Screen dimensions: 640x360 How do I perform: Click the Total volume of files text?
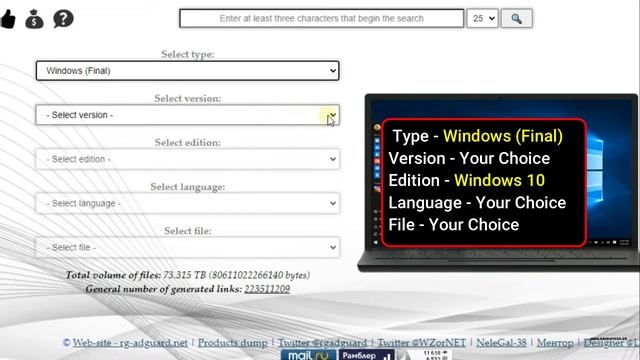[x=188, y=275]
